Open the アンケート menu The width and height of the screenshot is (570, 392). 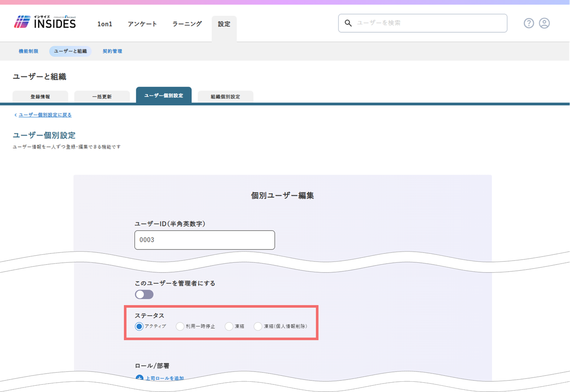coord(142,24)
